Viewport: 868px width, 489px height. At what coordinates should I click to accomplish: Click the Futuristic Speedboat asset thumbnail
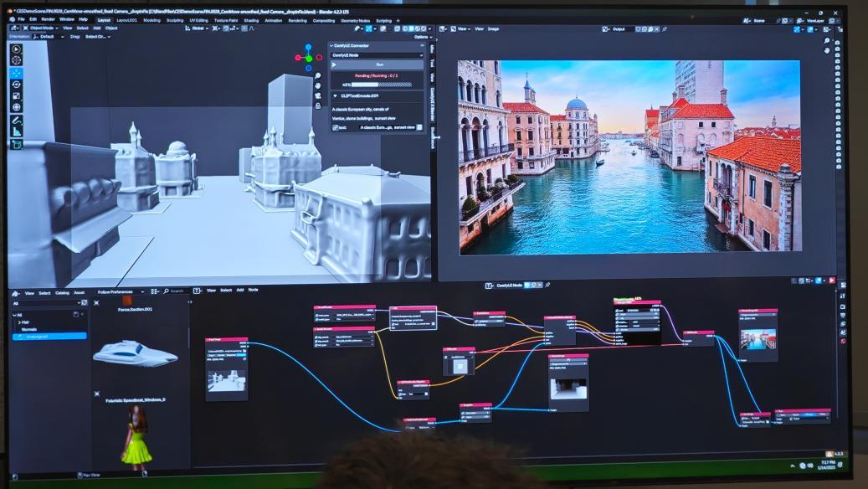click(x=134, y=353)
